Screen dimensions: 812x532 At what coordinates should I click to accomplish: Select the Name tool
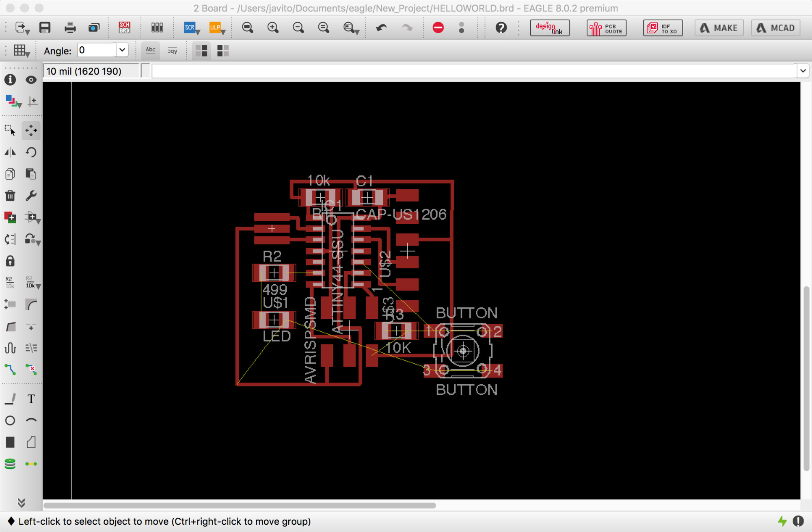point(10,282)
